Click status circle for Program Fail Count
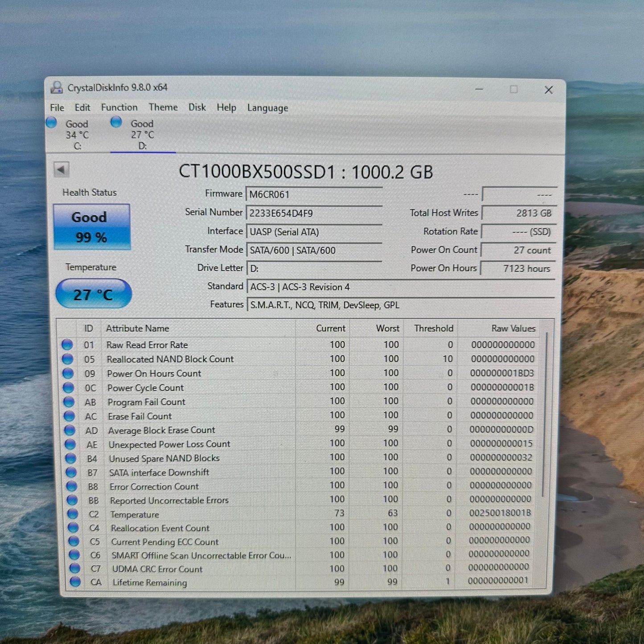Screen dimensions: 644x644 point(69,402)
